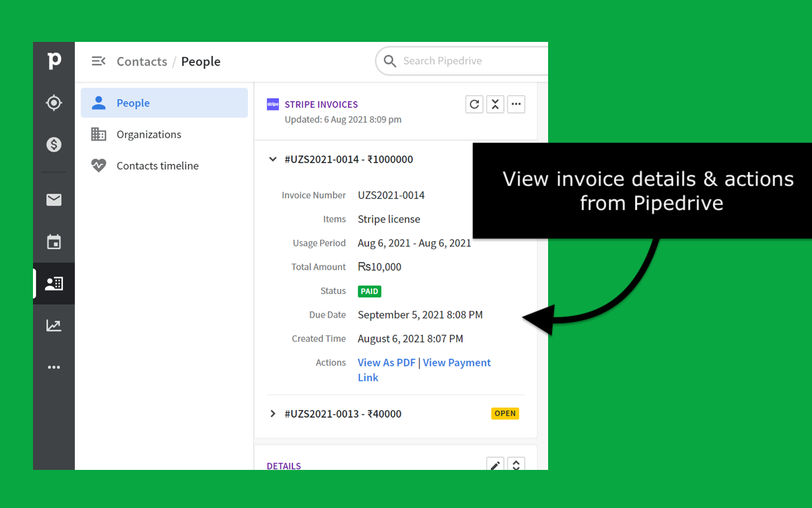Viewport: 812px width, 508px height.
Task: Open Stripe Invoices more options menu
Action: pyautogui.click(x=516, y=104)
